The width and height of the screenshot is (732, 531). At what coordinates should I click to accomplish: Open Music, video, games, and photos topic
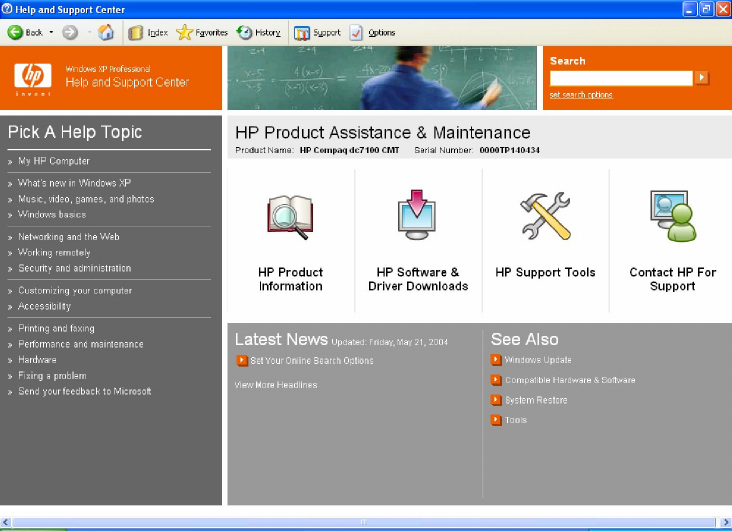[x=86, y=199]
